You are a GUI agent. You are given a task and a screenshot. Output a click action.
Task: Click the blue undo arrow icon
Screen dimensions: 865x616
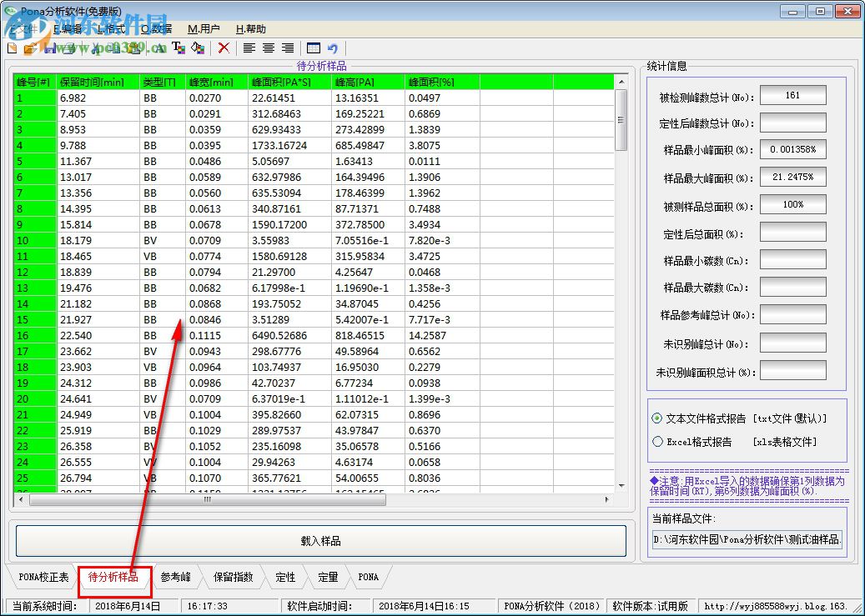click(333, 48)
